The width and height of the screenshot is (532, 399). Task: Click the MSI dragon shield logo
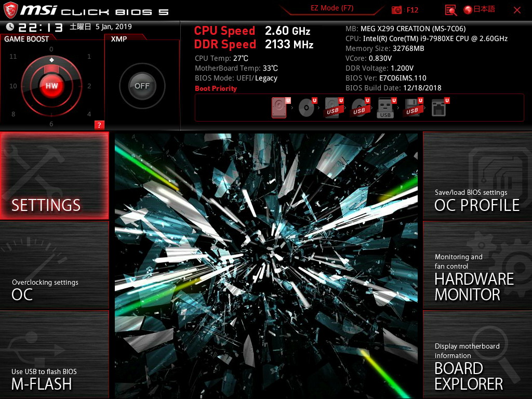(10, 10)
